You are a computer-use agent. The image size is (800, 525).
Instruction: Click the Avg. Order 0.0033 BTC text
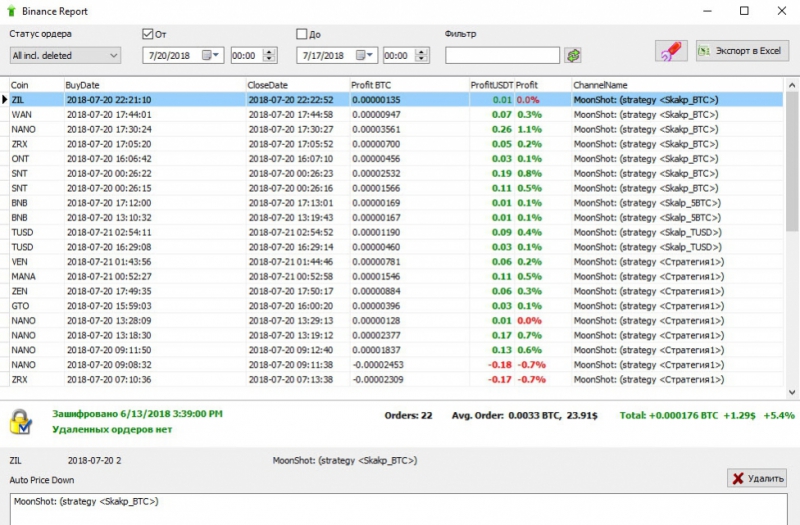pyautogui.click(x=524, y=415)
